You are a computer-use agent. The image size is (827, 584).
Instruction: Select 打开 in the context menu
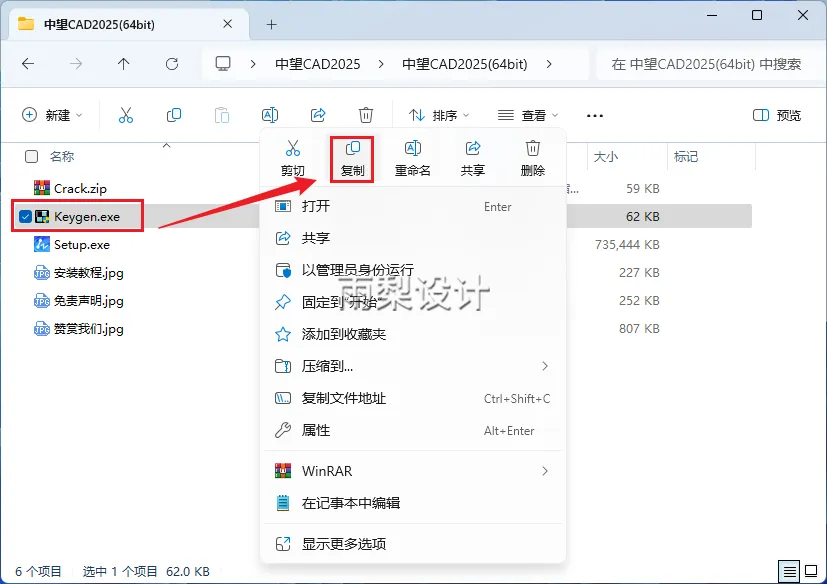pos(413,206)
